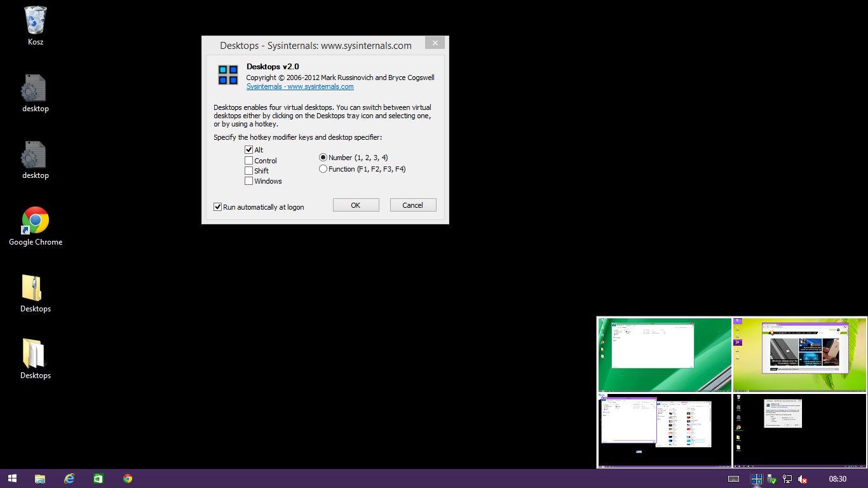Switch to the yellow-green desktop with browser preview
This screenshot has height=488, width=868.
tap(799, 355)
